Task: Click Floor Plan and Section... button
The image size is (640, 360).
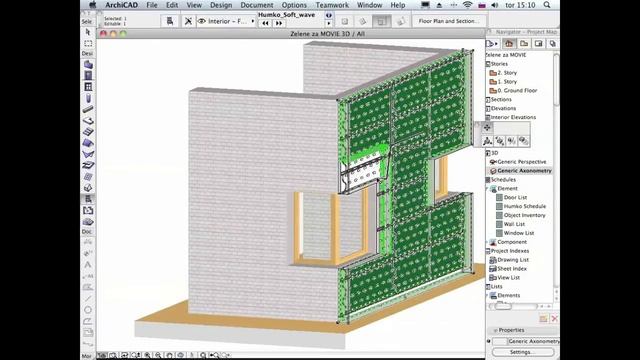Action: click(x=448, y=21)
